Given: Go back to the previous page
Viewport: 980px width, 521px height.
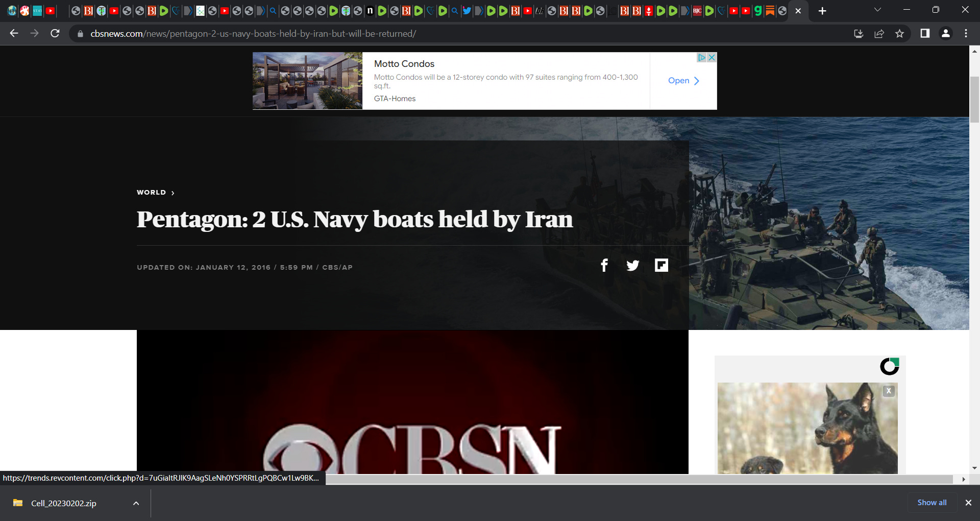Looking at the screenshot, I should coord(14,33).
